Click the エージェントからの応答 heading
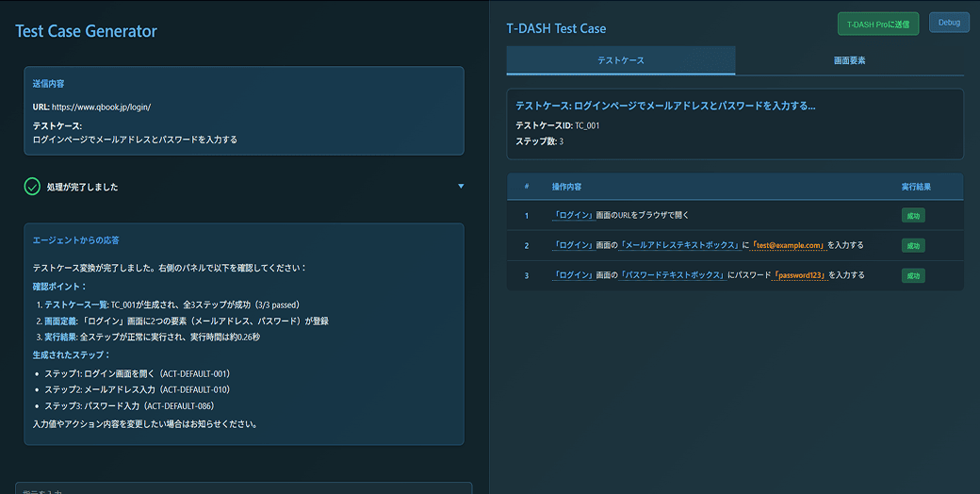980x494 pixels. (x=75, y=240)
